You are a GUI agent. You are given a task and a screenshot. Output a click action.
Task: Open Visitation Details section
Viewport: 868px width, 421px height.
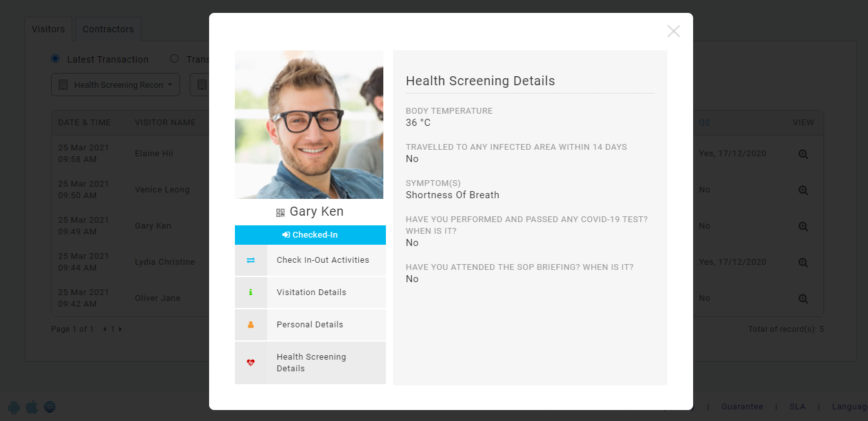[x=310, y=293]
